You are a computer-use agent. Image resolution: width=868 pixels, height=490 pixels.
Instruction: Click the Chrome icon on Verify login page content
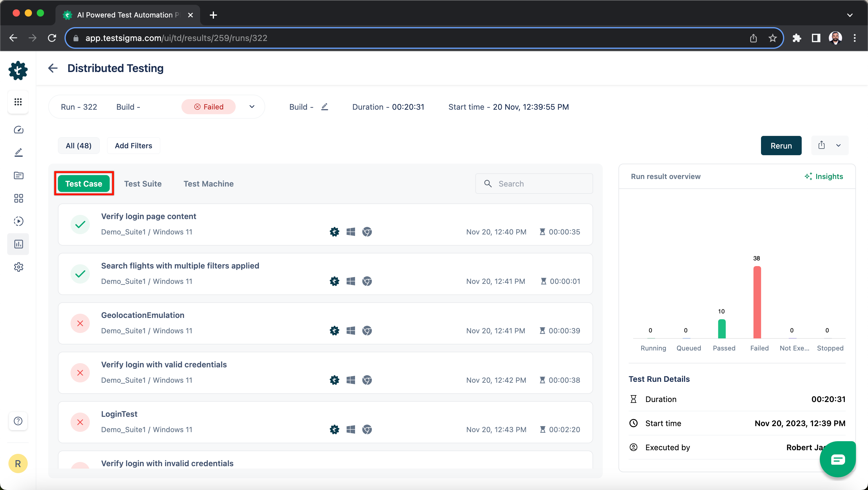(367, 232)
